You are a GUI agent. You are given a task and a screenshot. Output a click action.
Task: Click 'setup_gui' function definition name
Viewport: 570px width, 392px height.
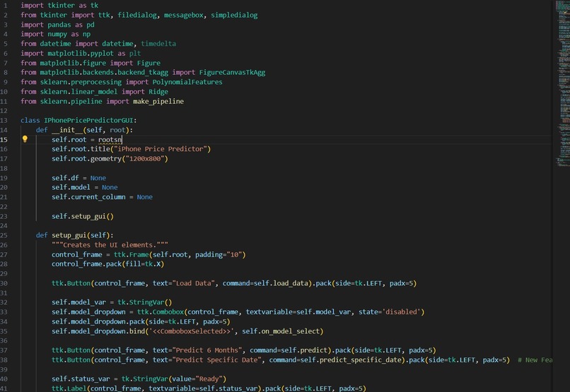(69, 235)
